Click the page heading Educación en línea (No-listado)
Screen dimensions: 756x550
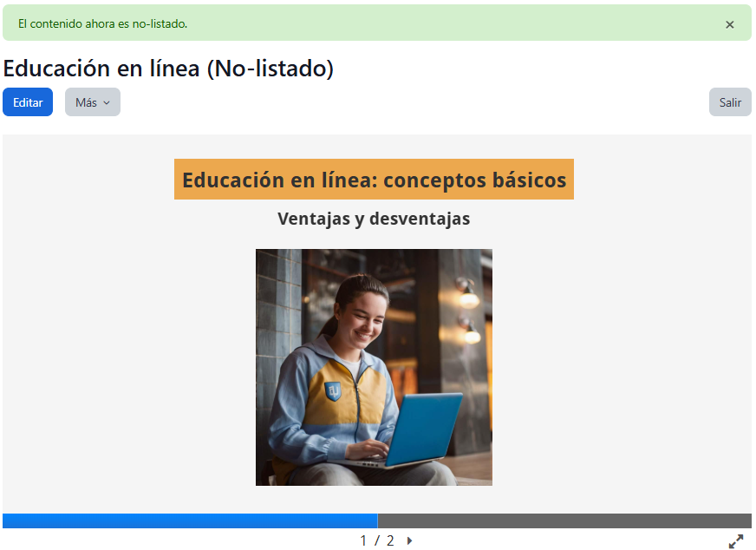(x=168, y=69)
